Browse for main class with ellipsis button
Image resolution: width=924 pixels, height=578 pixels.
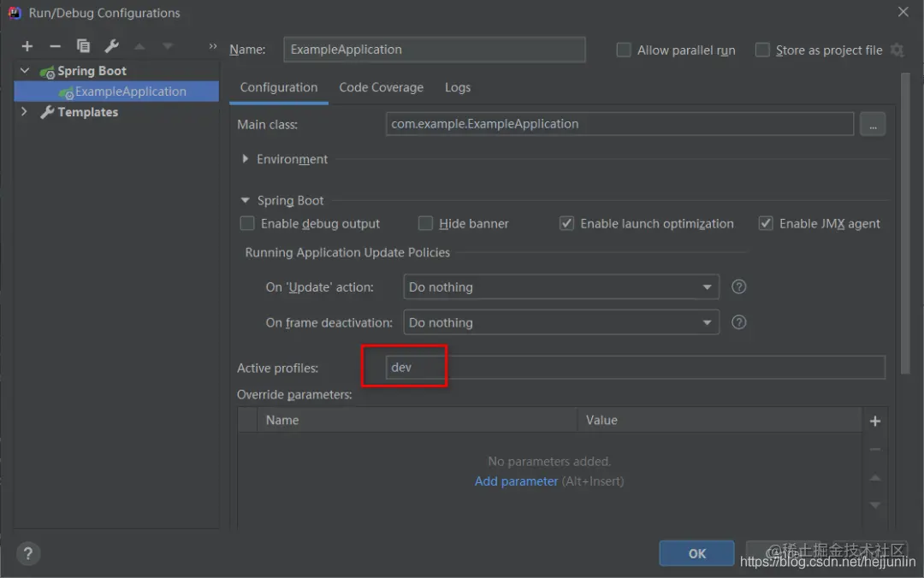(873, 124)
